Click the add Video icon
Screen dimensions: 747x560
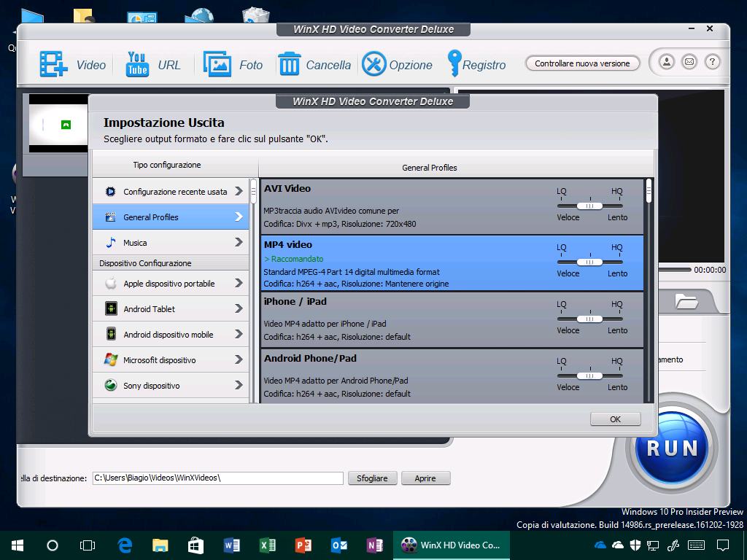(x=53, y=64)
